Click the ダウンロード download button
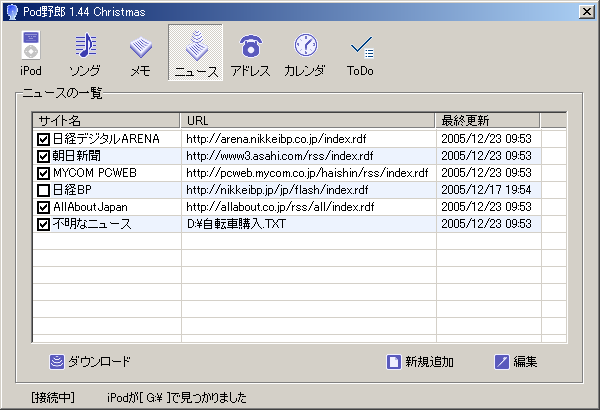 [x=90, y=361]
